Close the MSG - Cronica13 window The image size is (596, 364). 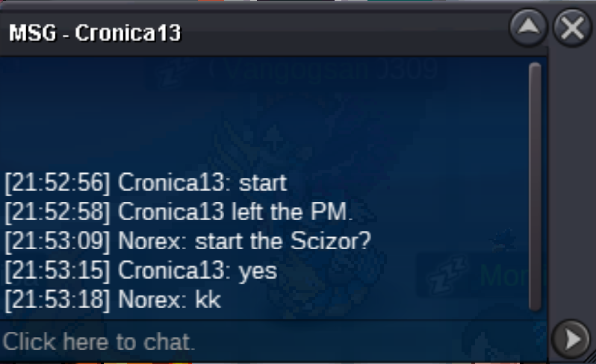[572, 28]
